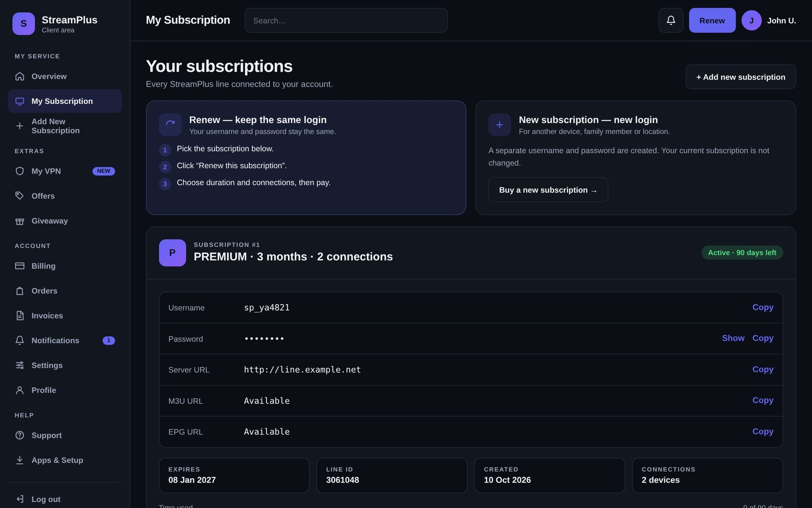Click the Connections 2 devices card

tap(707, 475)
